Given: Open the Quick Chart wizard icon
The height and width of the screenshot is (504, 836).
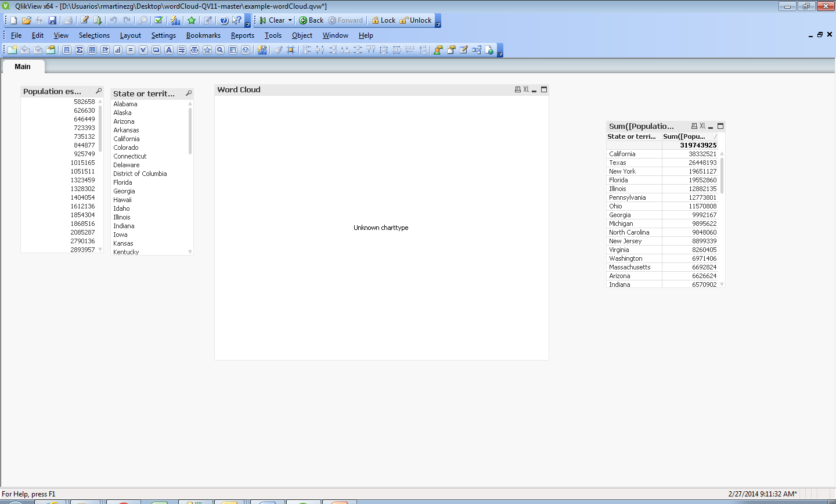Looking at the screenshot, I should coord(175,20).
